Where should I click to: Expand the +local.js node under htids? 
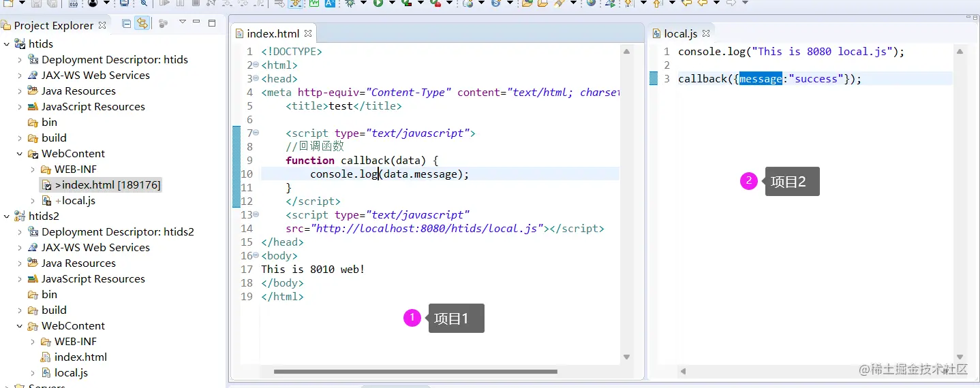coord(33,201)
